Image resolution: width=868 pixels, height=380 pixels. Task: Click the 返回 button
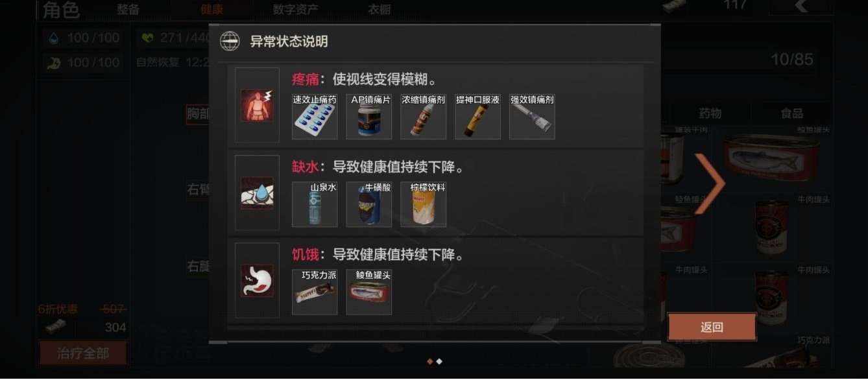712,327
